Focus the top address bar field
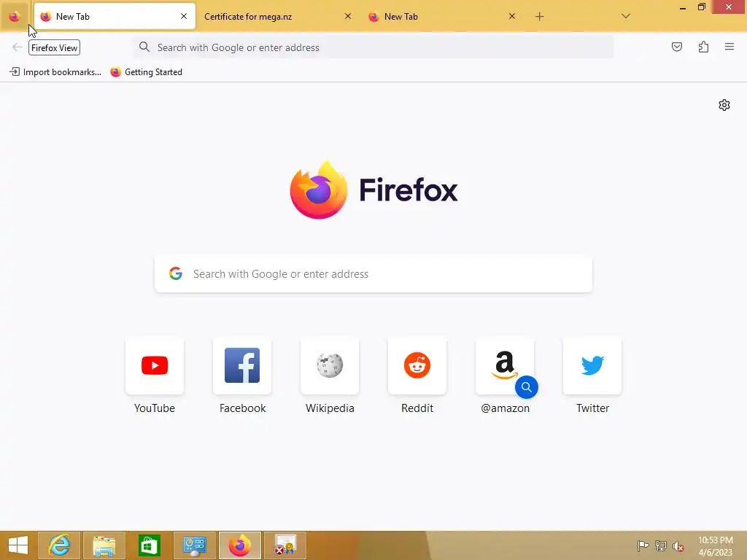 point(373,47)
